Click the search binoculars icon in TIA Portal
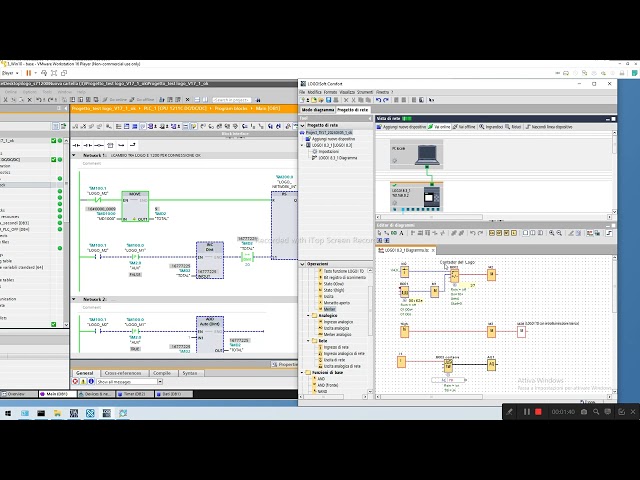Viewport: 640px width, 480px height. [258, 100]
